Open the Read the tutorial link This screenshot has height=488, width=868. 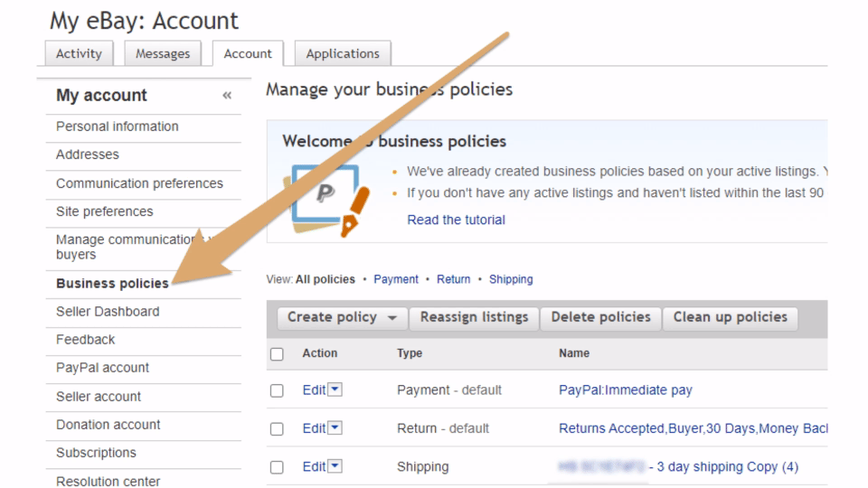click(456, 220)
